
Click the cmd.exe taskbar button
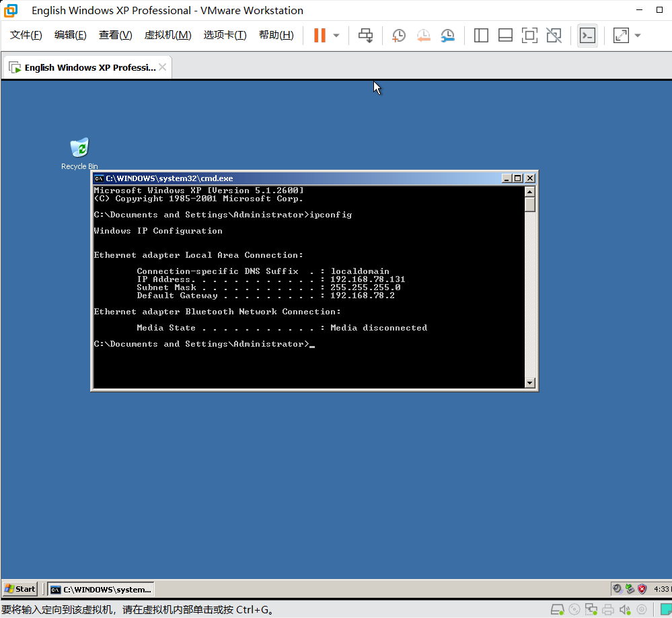pos(101,590)
